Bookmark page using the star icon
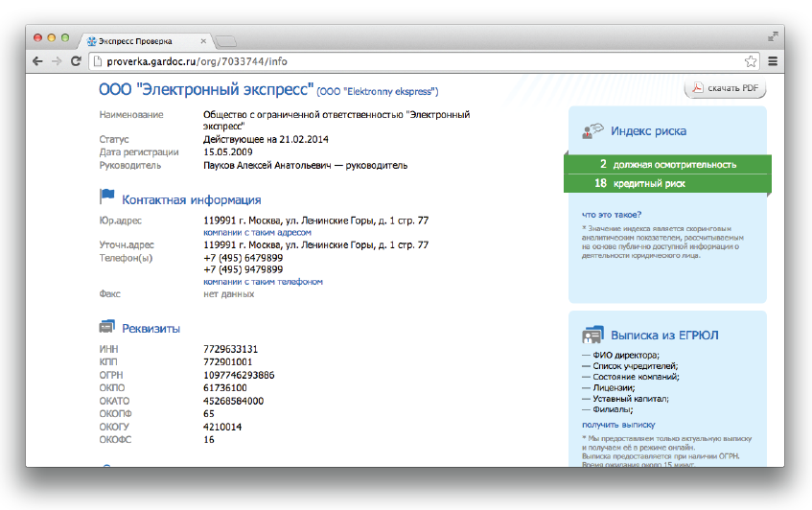 click(x=751, y=61)
